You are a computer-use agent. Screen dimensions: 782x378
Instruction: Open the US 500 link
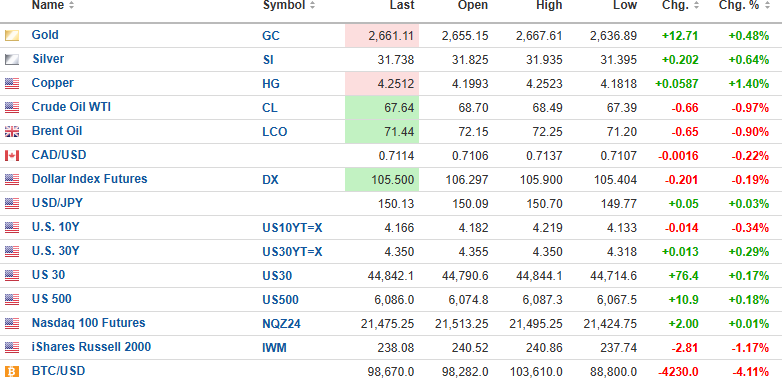(51, 299)
